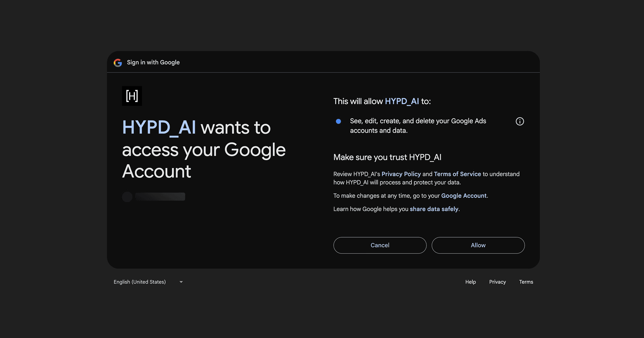Viewport: 644px width, 338px height.
Task: Click 'Make sure you trust HYPD_AI' heading
Action: point(387,157)
